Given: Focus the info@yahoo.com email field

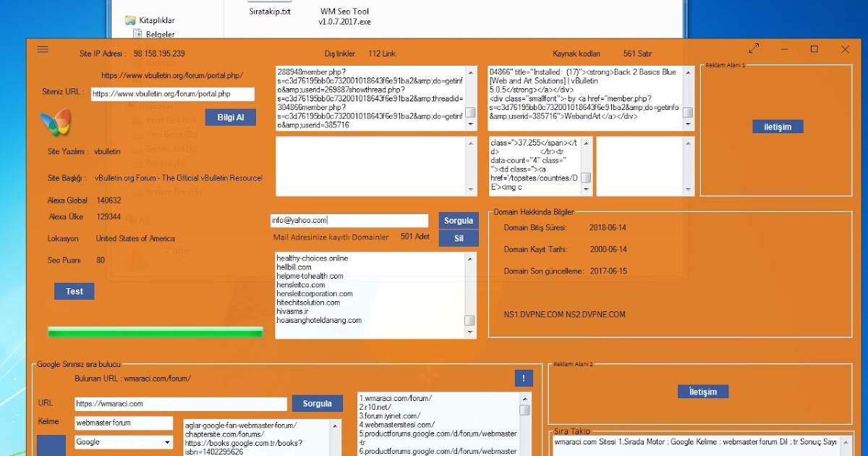Looking at the screenshot, I should tap(349, 220).
